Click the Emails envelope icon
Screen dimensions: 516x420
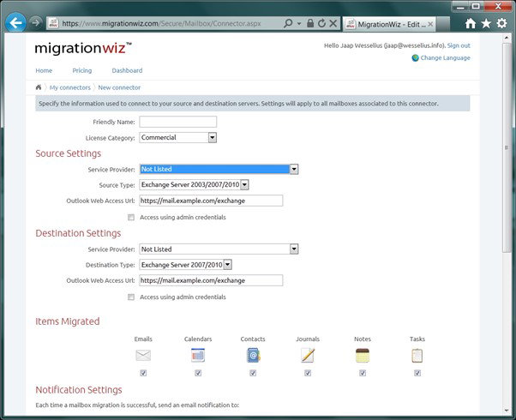[143, 355]
